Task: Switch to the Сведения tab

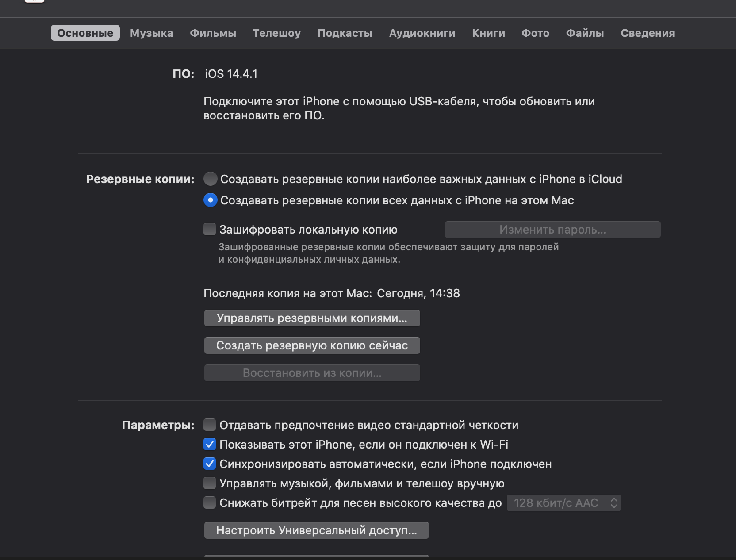Action: 648,33
